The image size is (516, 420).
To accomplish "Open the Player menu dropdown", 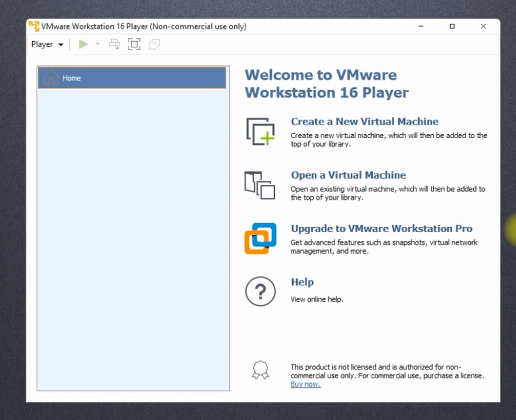I will (x=47, y=44).
